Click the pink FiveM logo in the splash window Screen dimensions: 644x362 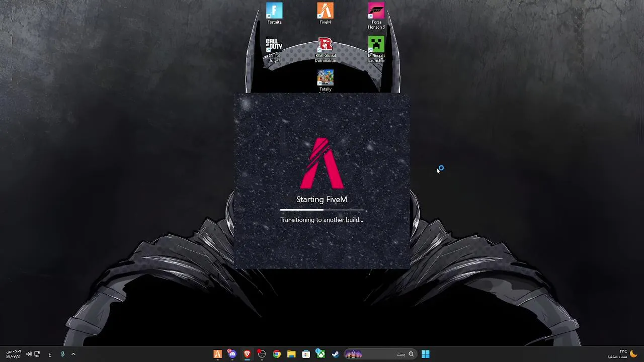(322, 163)
